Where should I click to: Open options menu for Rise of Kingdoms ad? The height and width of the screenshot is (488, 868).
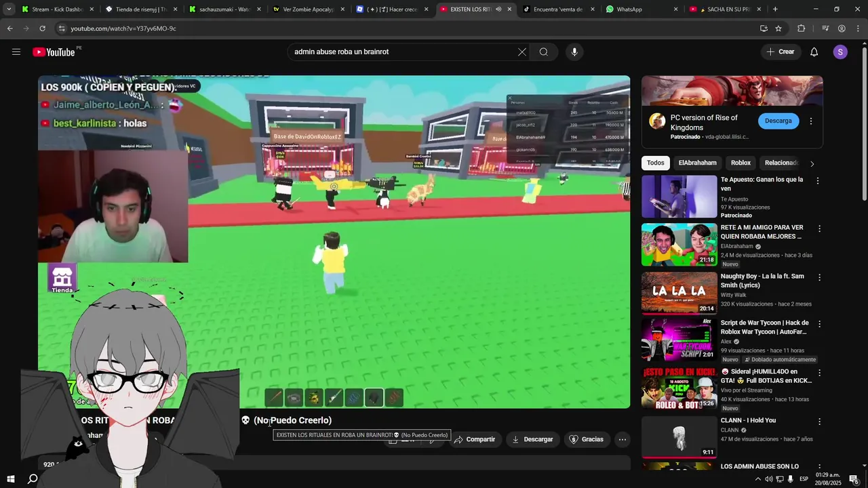811,121
